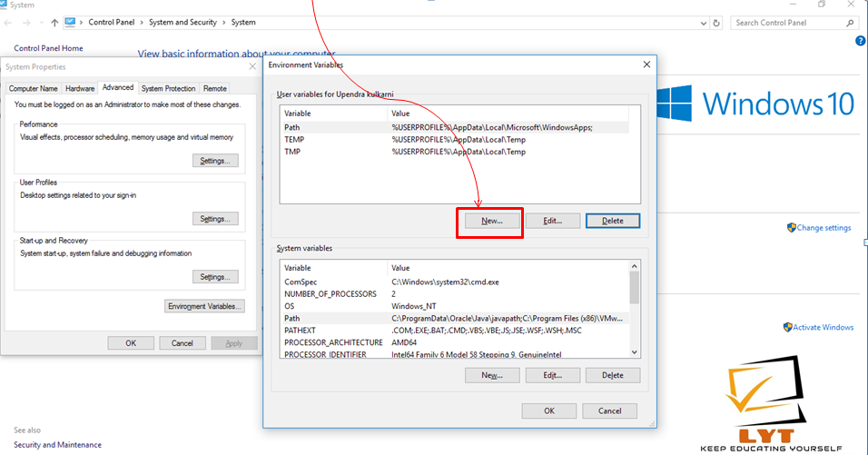Click Delete under System variables
Viewport: 868px width, 455px height.
613,375
